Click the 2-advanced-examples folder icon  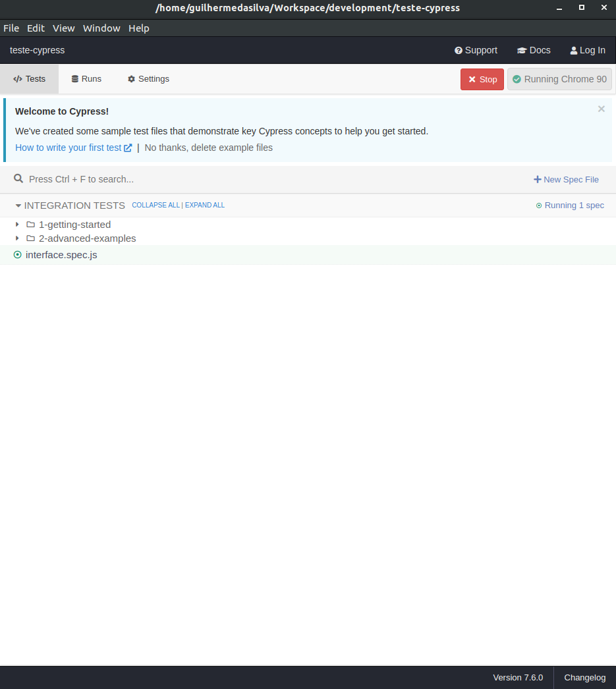point(31,238)
